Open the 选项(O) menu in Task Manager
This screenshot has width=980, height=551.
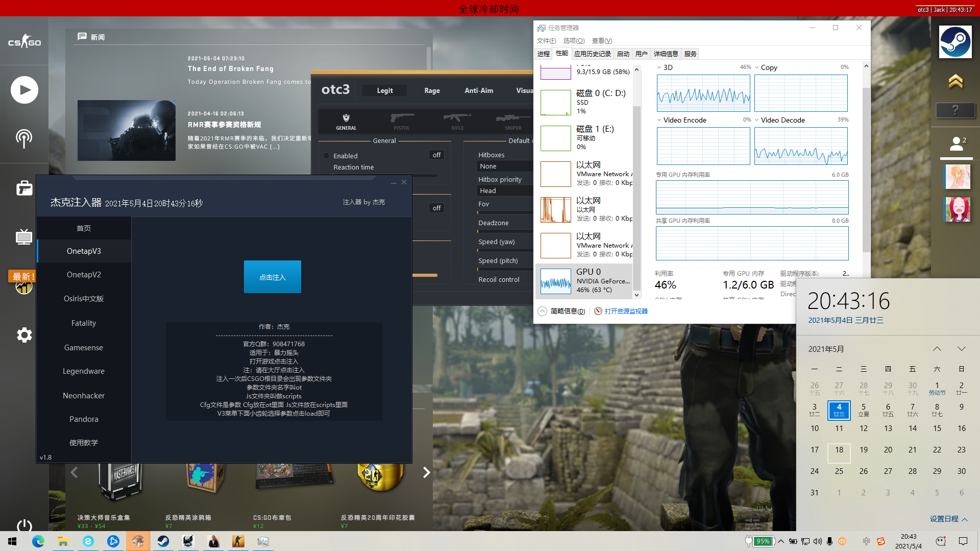574,41
